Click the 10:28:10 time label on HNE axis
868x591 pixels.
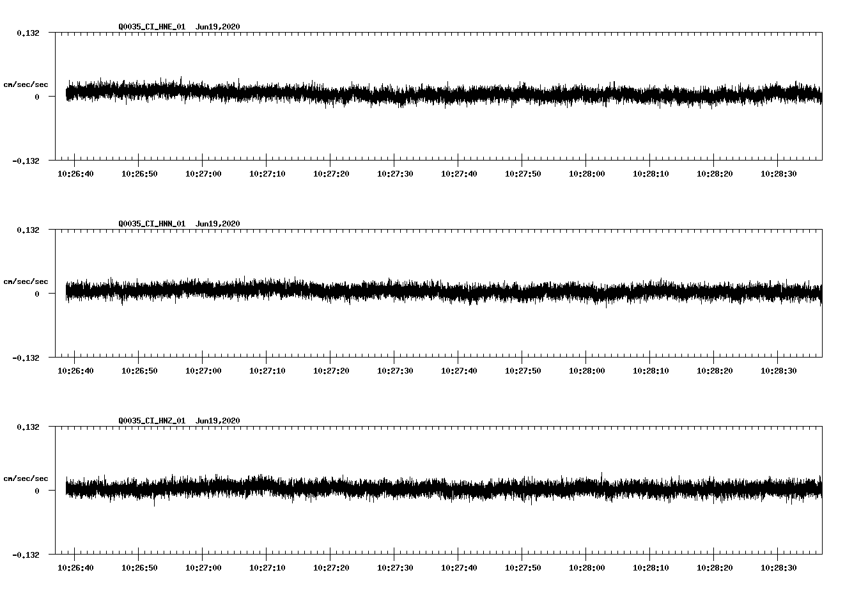651,174
